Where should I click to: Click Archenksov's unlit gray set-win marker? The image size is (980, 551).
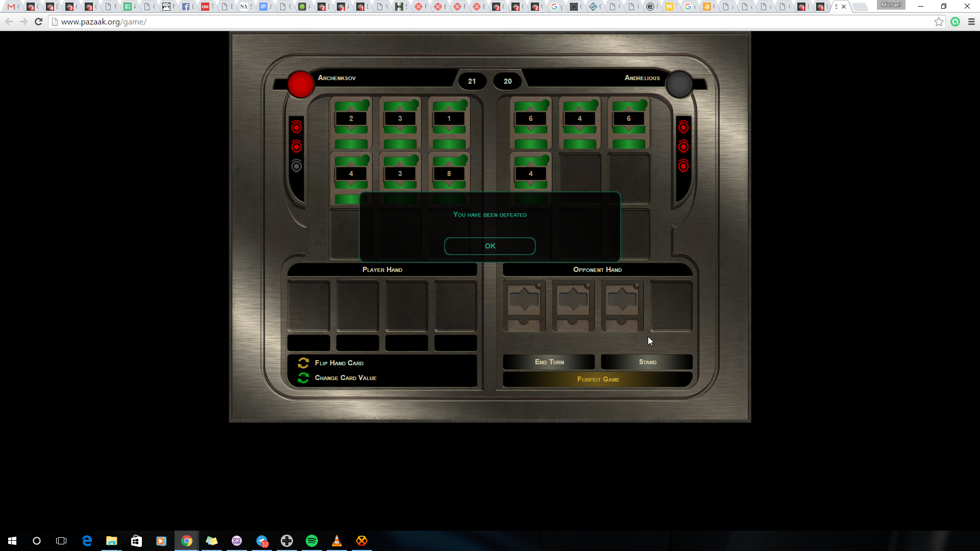tap(297, 166)
